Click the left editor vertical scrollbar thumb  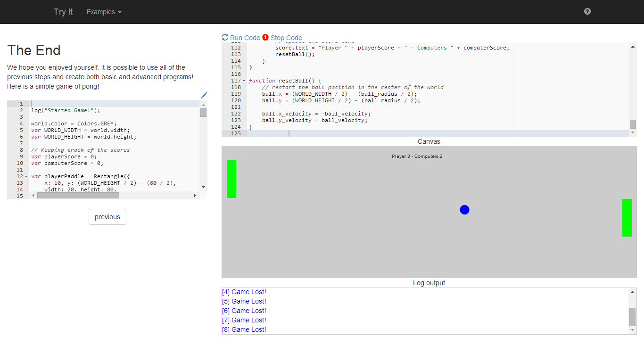pos(203,113)
